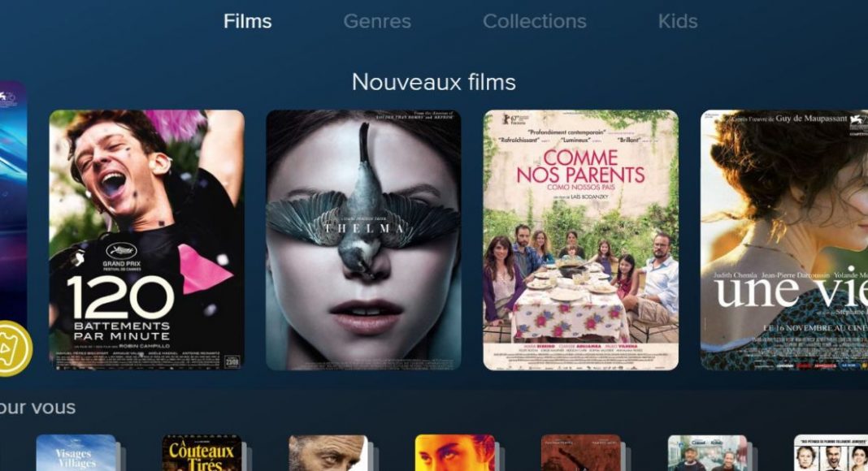Open Visages Villages recommendation thumbnail
868x471 pixels.
76,453
